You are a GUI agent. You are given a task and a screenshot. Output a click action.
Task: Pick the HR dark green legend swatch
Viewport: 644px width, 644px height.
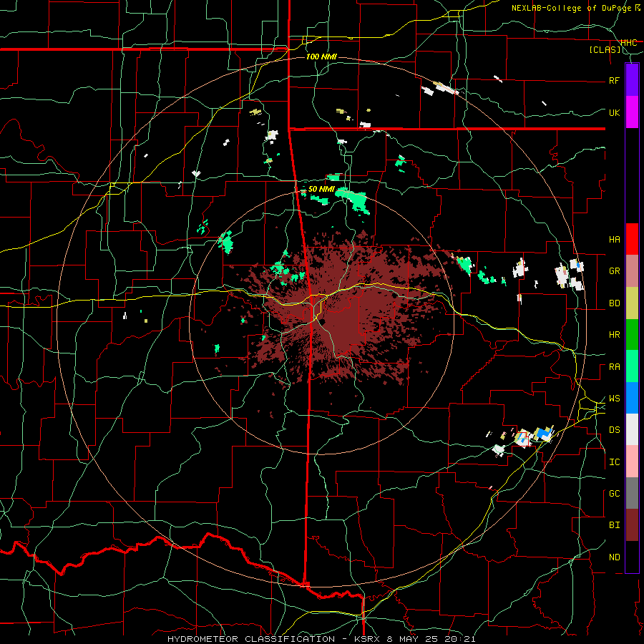(x=632, y=335)
